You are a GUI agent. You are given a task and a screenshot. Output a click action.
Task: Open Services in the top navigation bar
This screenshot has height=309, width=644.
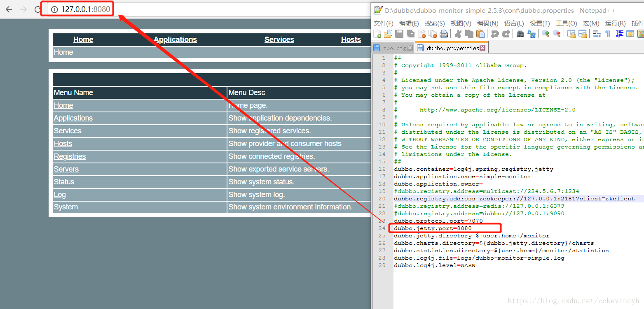coord(279,39)
